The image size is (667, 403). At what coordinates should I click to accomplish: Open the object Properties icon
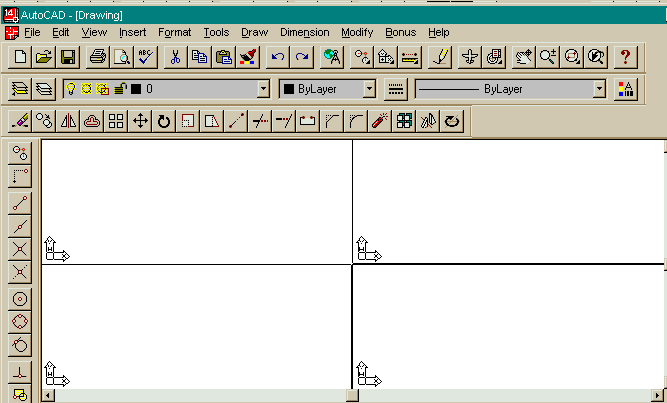pos(626,89)
